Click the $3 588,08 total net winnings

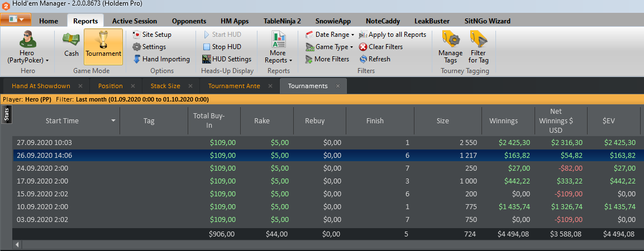pos(566,234)
